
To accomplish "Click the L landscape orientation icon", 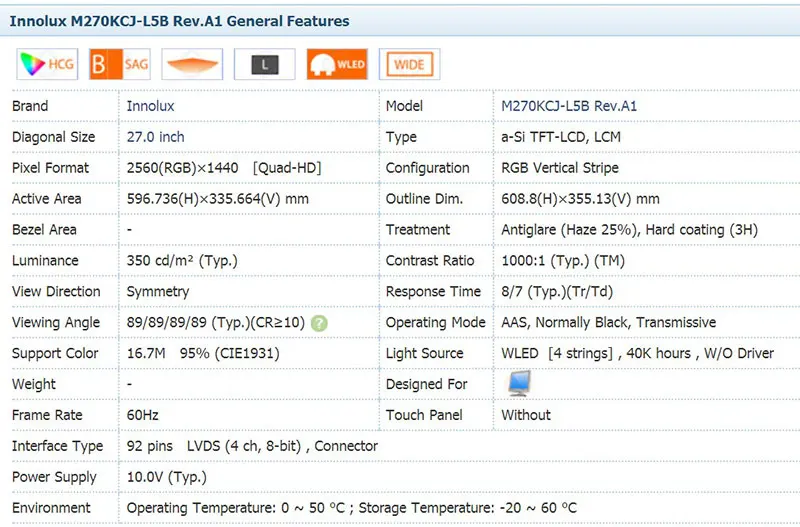I will click(265, 64).
